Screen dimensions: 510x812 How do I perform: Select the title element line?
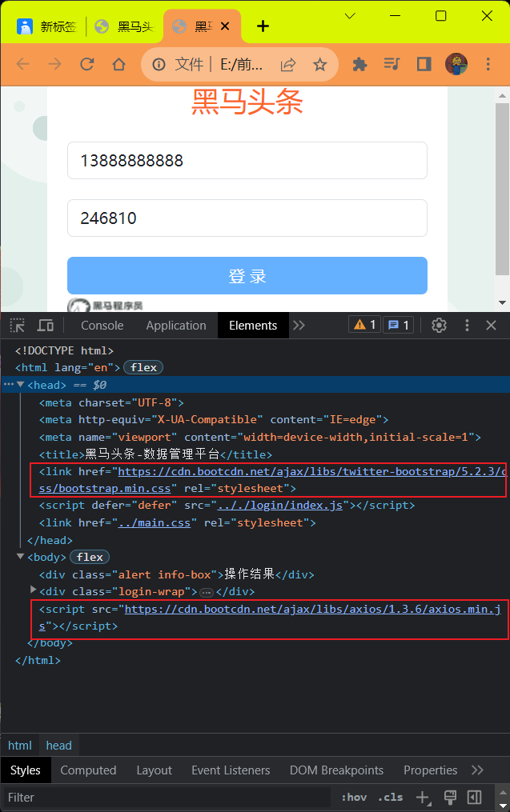155,454
